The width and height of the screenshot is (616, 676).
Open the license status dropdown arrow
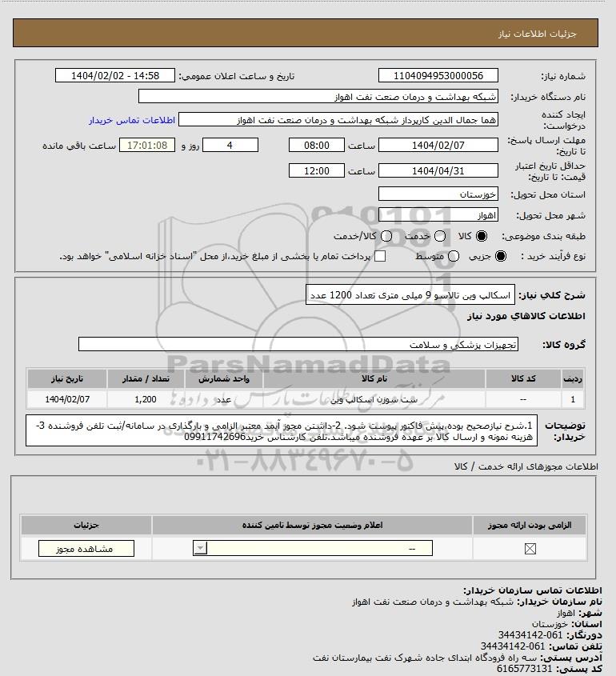201,548
